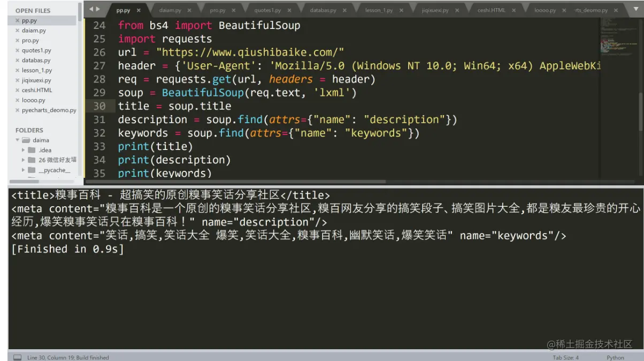This screenshot has height=361, width=644.
Task: Close the lesson_1.py tab
Action: [x=401, y=10]
